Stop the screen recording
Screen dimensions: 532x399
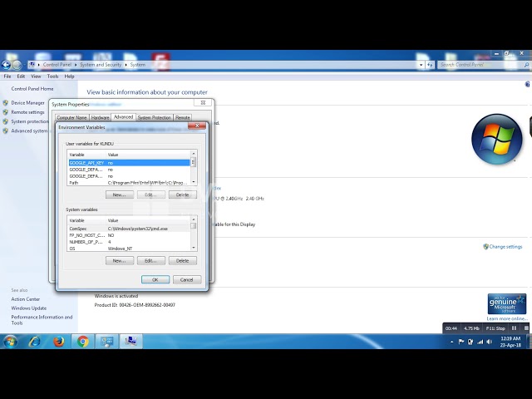[526, 328]
